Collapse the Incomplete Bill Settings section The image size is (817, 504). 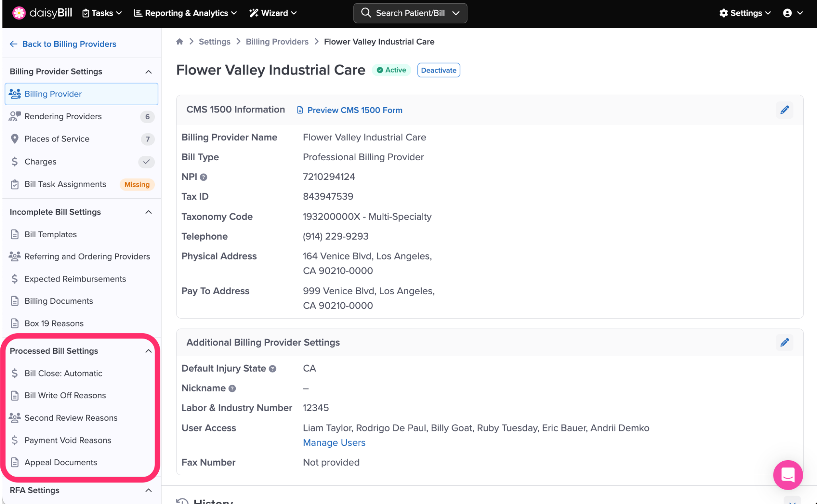(148, 212)
